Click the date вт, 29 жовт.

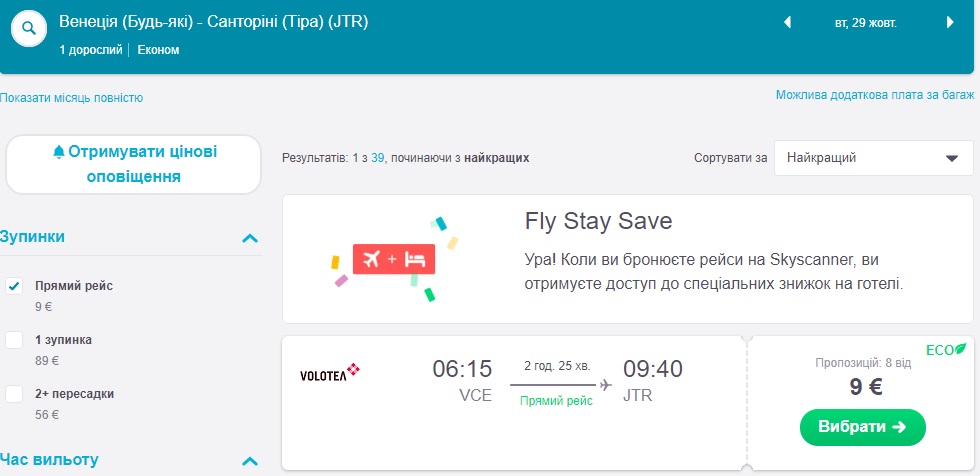868,22
